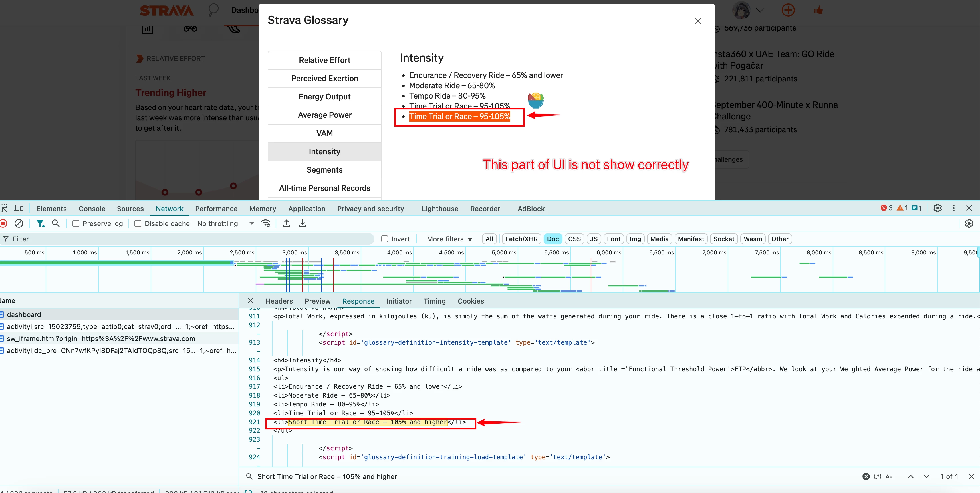
Task: Toggle match case Aa option
Action: [889, 476]
